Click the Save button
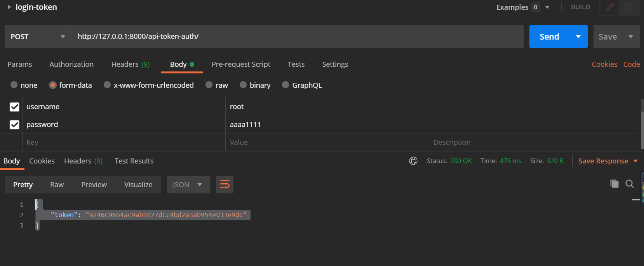 608,37
